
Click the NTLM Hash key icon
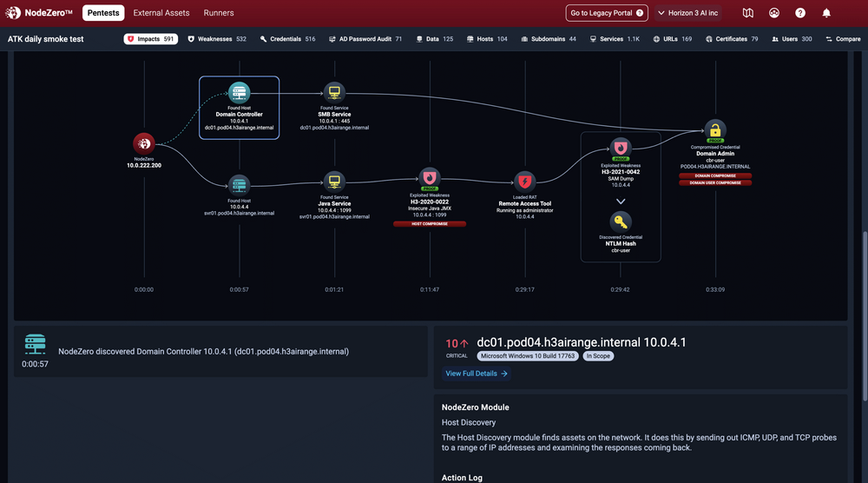click(621, 222)
